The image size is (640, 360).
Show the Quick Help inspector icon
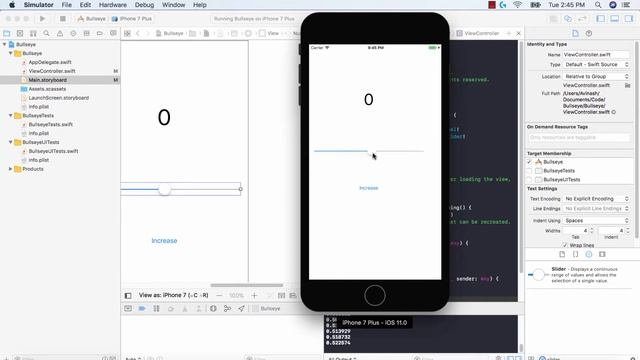click(x=589, y=33)
